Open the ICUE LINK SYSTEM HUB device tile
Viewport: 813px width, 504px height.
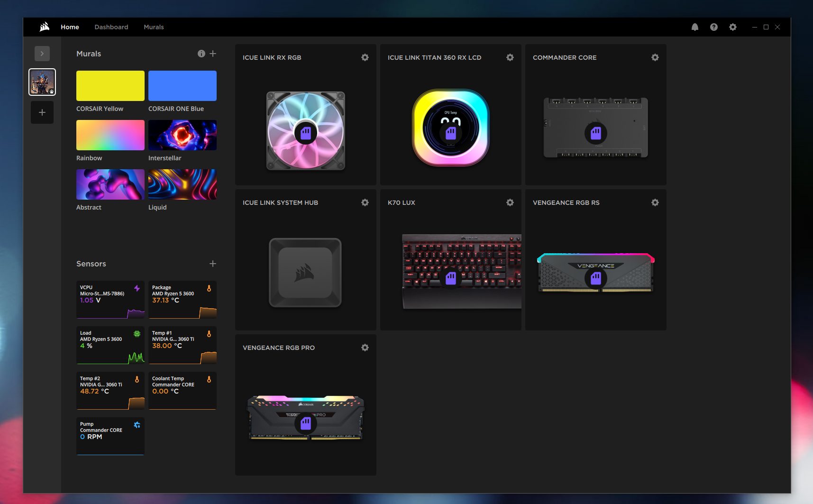coord(305,273)
